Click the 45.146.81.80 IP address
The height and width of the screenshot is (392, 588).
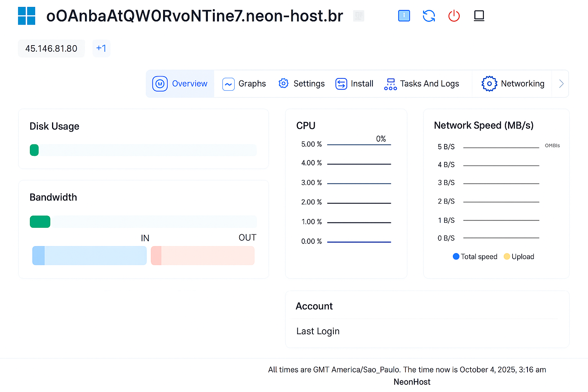(51, 49)
